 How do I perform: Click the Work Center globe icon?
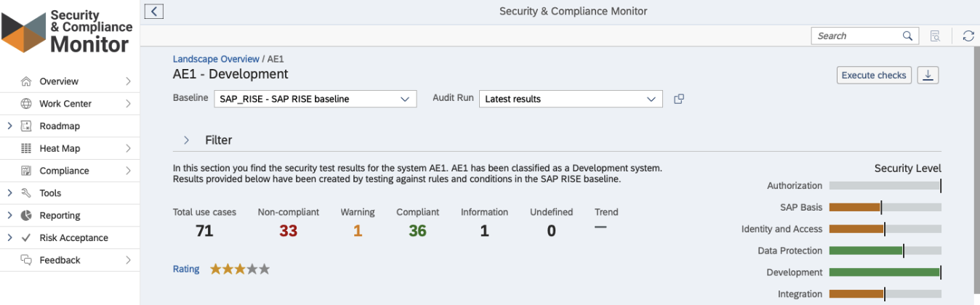tap(26, 103)
